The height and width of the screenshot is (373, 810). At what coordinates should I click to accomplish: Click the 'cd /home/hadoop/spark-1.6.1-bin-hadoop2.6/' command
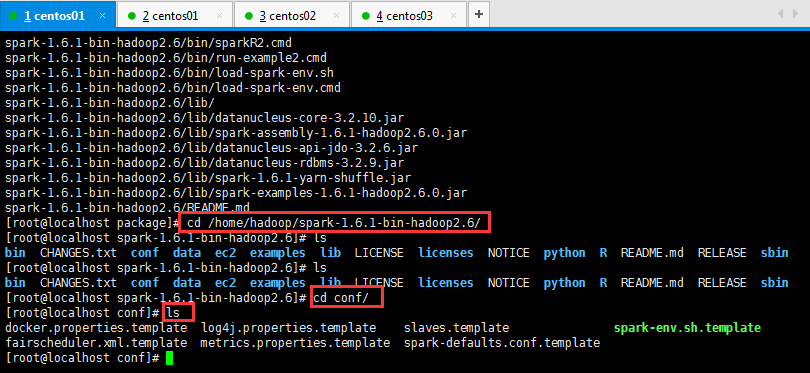(334, 223)
